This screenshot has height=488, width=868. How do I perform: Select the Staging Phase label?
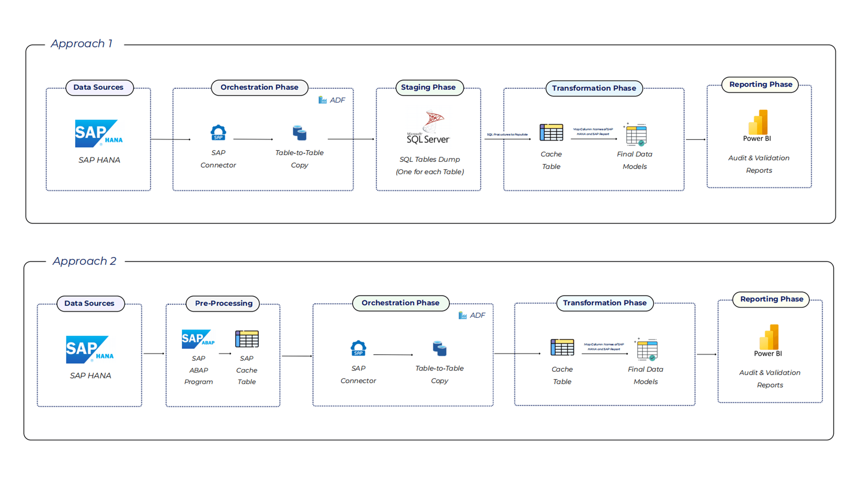pos(430,88)
